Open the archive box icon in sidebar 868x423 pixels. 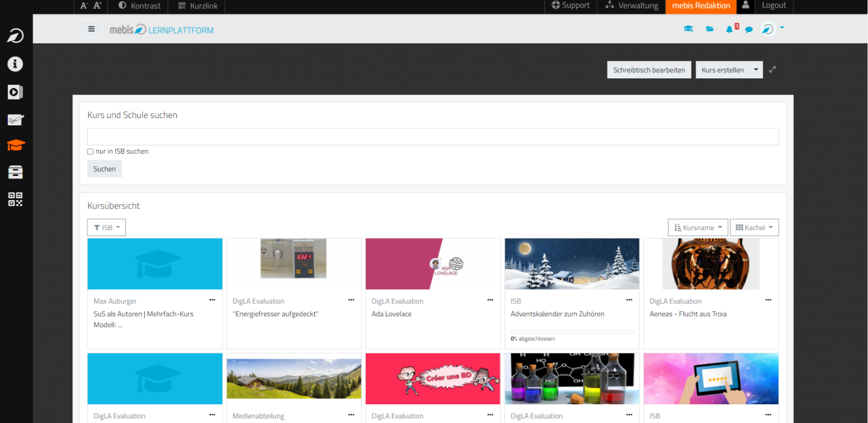[x=16, y=172]
